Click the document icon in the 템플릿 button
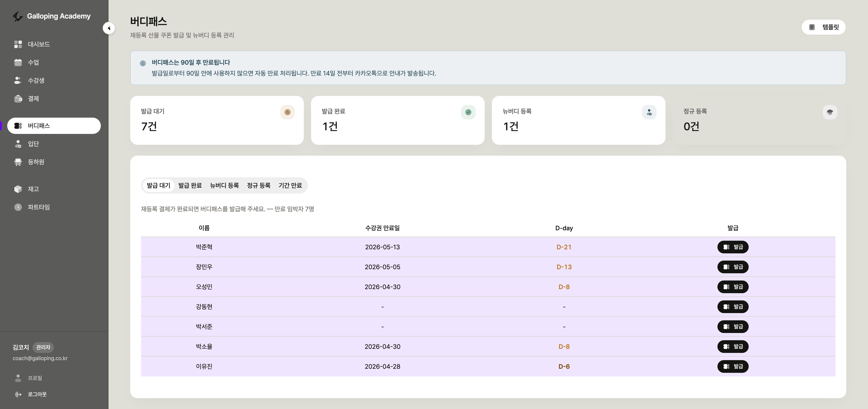Screen dimensions: 868x409 pyautogui.click(x=812, y=27)
